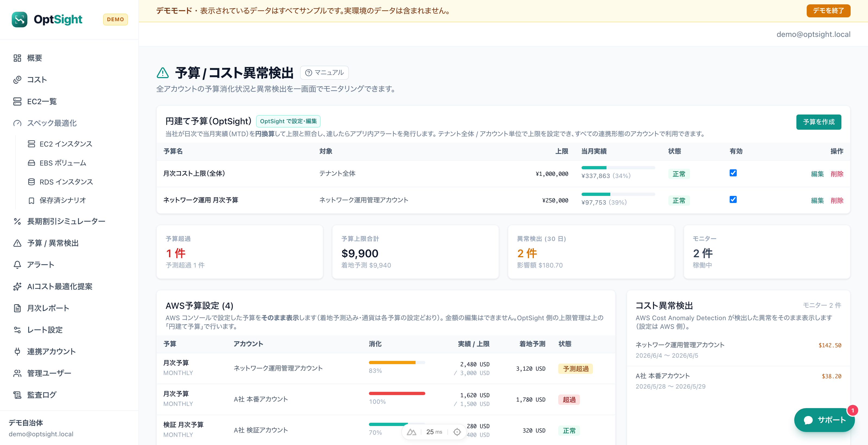Click the 予測超過 status badge

click(576, 369)
